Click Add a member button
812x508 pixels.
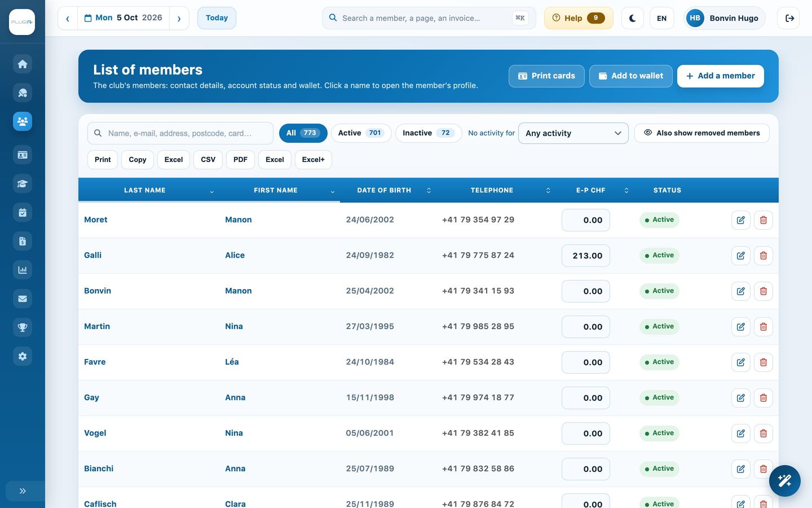[721, 76]
